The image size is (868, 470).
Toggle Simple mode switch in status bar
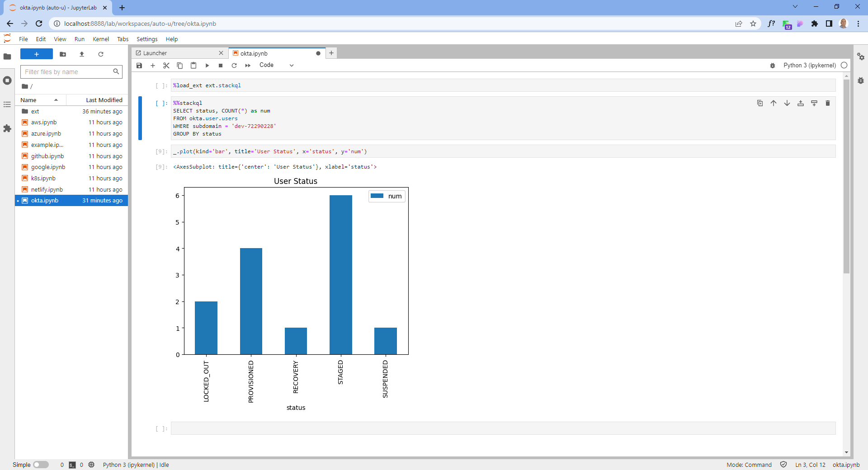pyautogui.click(x=41, y=465)
